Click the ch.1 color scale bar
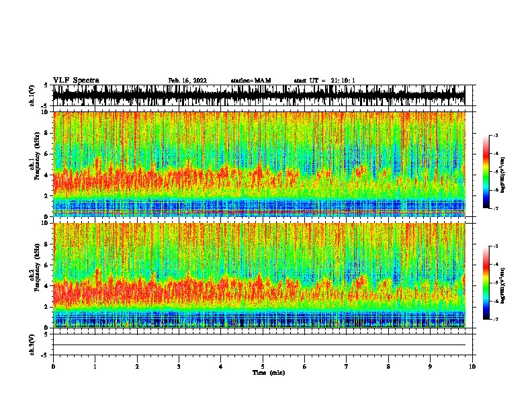The width and height of the screenshot is (532, 411). click(486, 172)
